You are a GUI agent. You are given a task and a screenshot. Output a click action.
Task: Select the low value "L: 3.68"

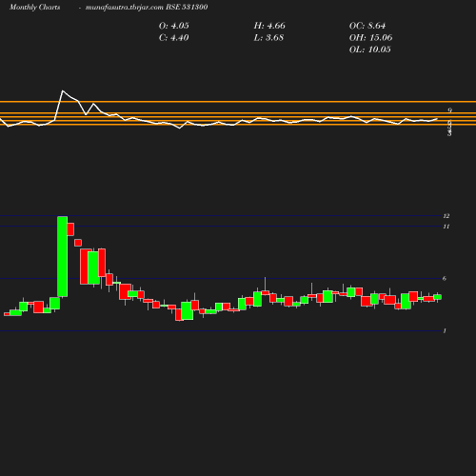(268, 38)
